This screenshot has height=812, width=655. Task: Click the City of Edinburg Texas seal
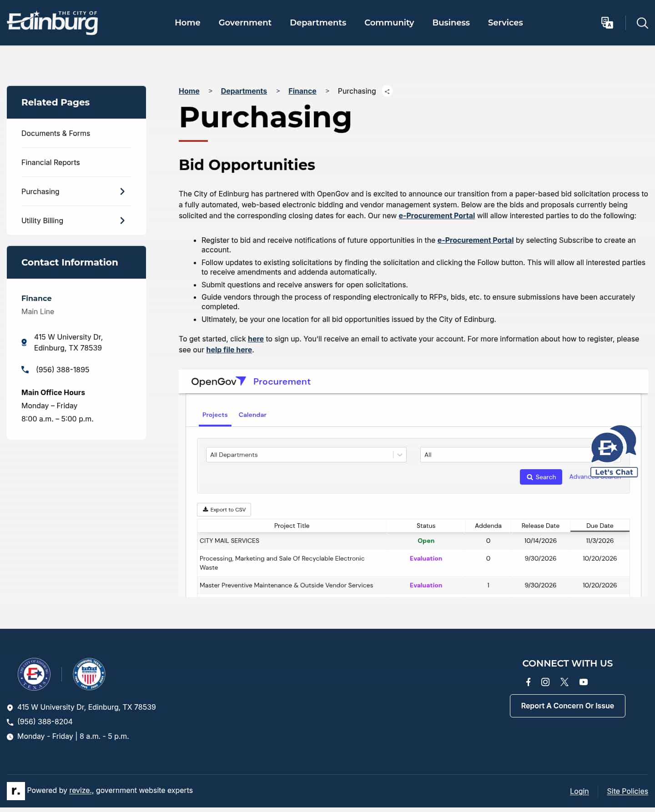tap(34, 674)
